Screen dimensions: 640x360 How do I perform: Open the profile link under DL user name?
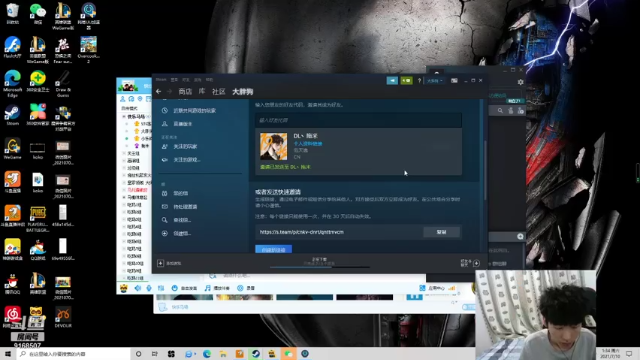(308, 144)
